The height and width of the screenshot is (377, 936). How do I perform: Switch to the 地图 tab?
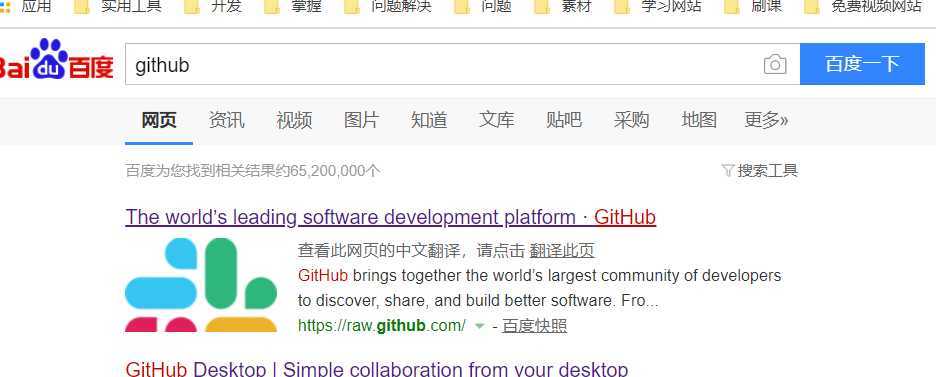click(698, 120)
